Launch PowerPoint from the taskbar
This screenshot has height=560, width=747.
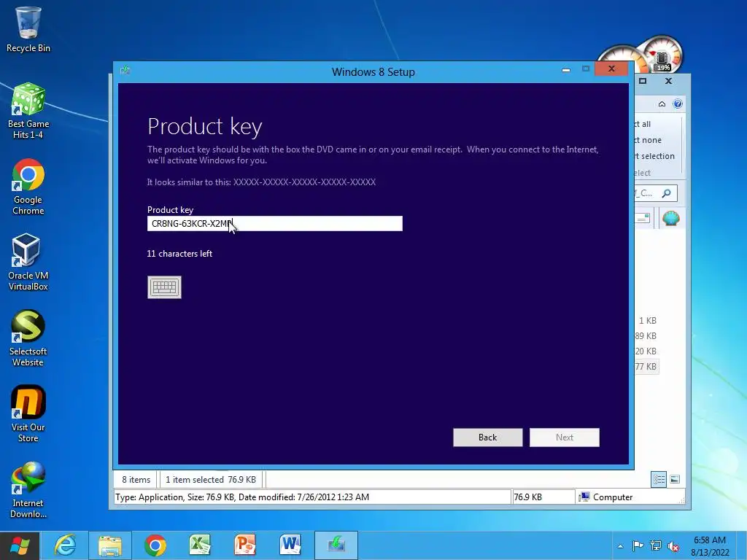[x=245, y=545]
